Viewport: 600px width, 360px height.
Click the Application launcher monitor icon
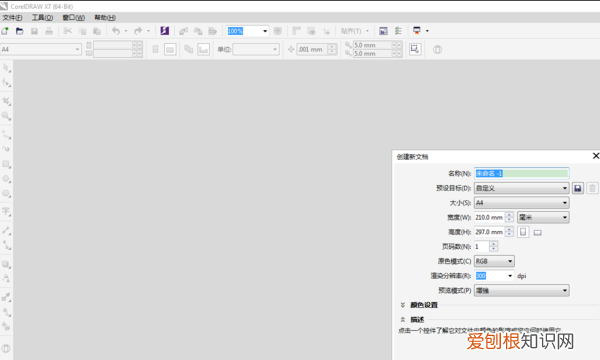point(417,31)
